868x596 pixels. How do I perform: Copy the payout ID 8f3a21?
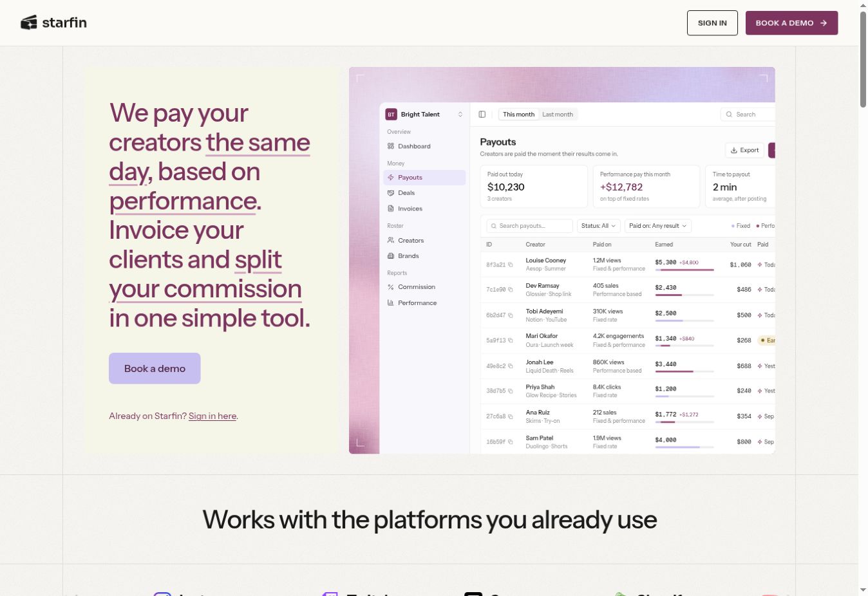(x=511, y=265)
